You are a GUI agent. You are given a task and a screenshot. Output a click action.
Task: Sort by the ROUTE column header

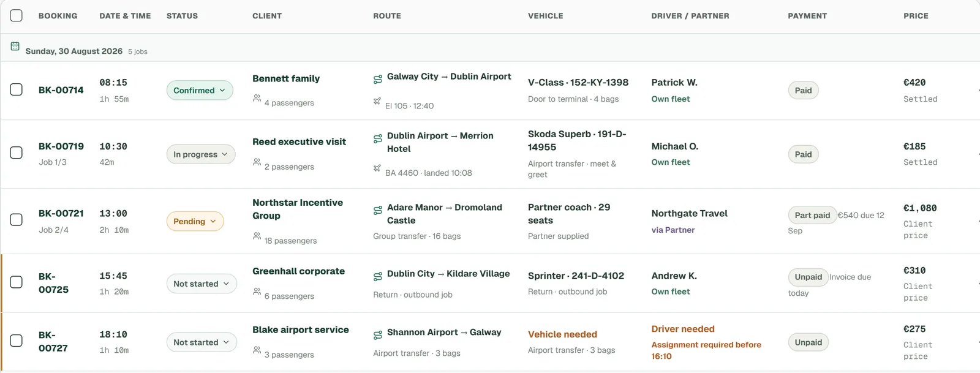click(387, 16)
